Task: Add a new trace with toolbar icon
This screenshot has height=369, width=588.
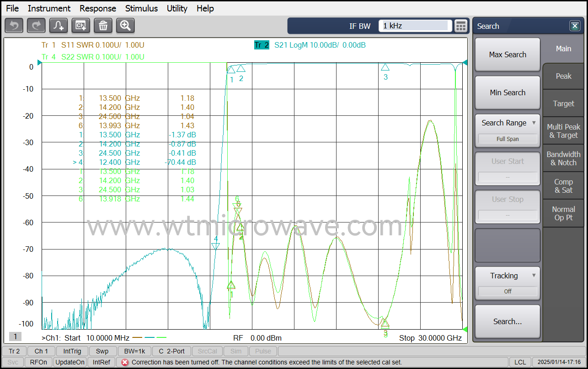Action: tap(59, 26)
